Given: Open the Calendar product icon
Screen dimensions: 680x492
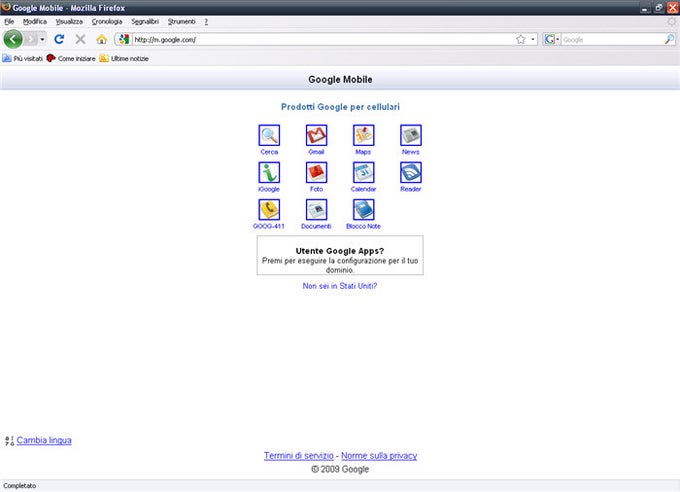Looking at the screenshot, I should coord(363,173).
